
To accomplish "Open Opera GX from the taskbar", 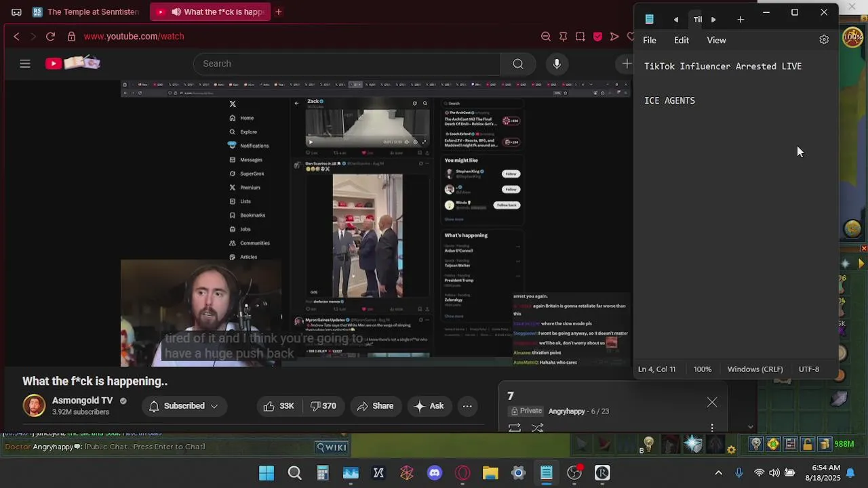I will point(462,473).
